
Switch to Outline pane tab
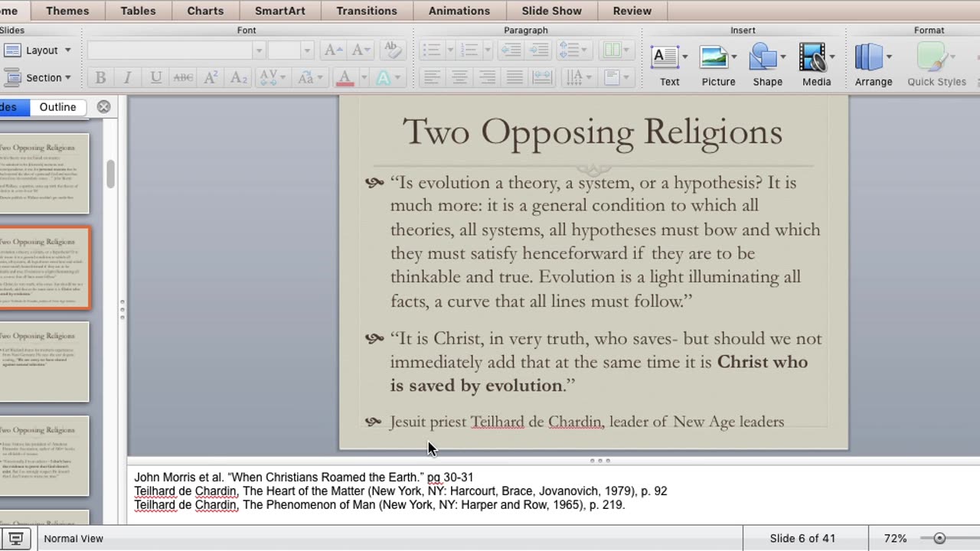(x=57, y=107)
